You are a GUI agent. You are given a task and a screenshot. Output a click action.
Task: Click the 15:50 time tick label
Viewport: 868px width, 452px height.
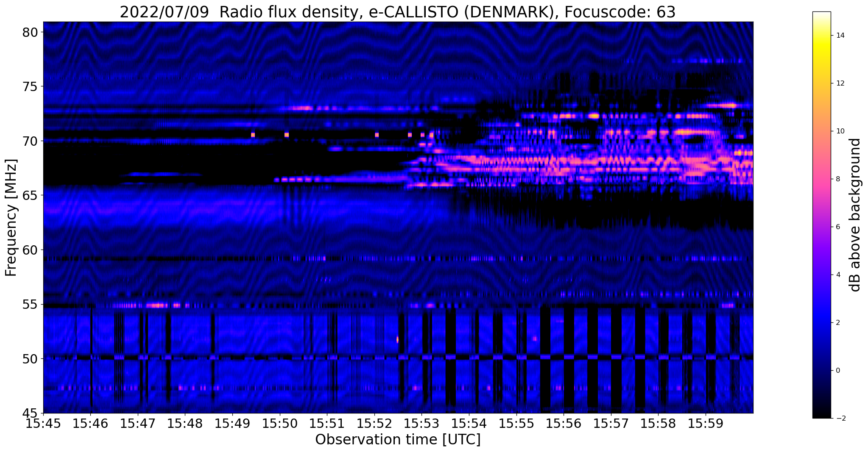click(x=279, y=424)
